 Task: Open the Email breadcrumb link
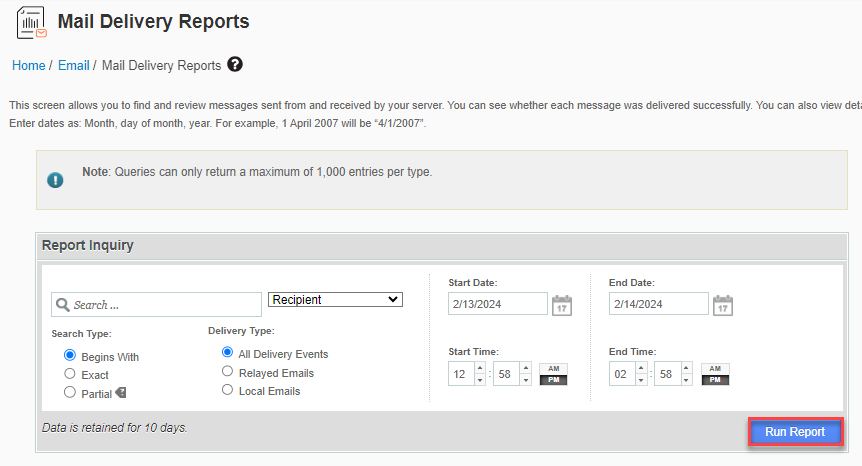point(73,66)
